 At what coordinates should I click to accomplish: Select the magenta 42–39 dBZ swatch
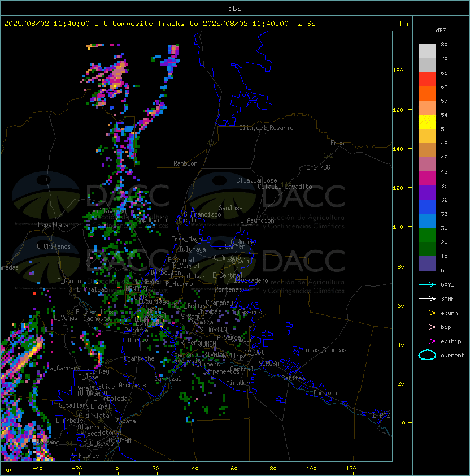427,178
